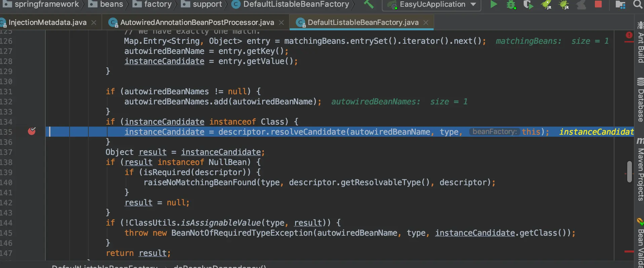Click the 'resolveCandidate' method call

click(x=308, y=132)
